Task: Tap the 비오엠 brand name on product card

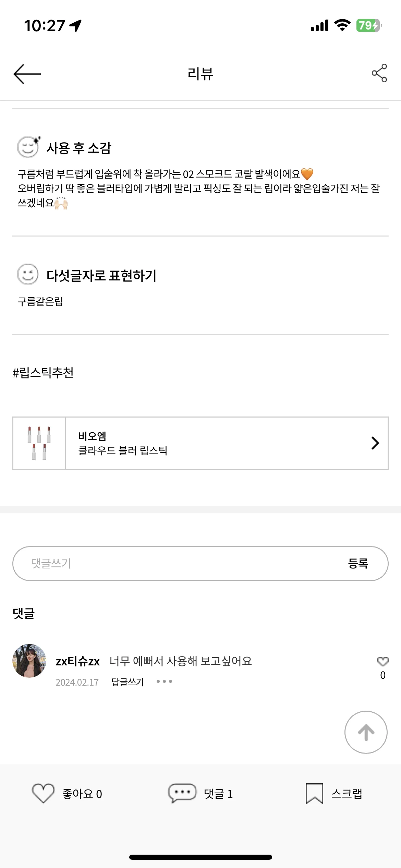Action: (x=92, y=436)
